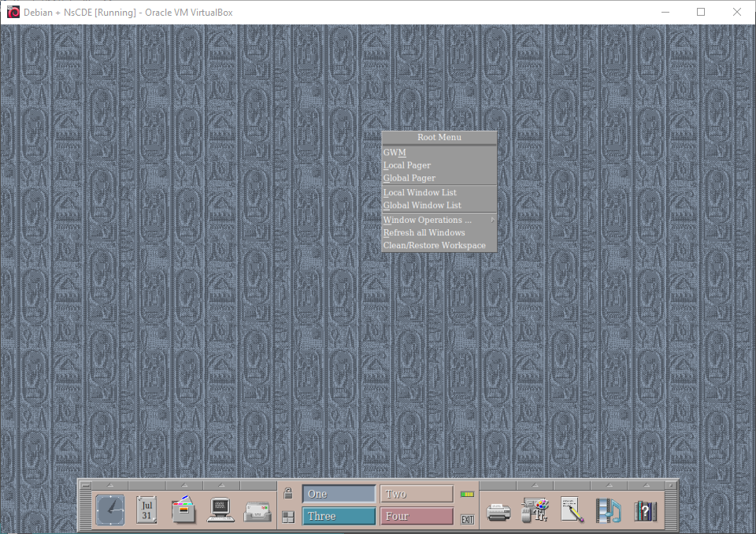Open the clock applet on front panel
The image size is (756, 534).
(110, 510)
